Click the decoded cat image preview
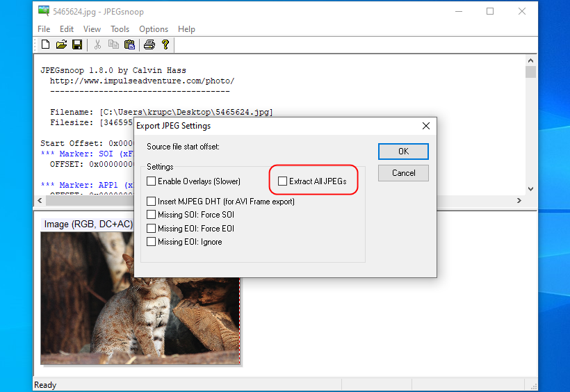 click(140, 298)
